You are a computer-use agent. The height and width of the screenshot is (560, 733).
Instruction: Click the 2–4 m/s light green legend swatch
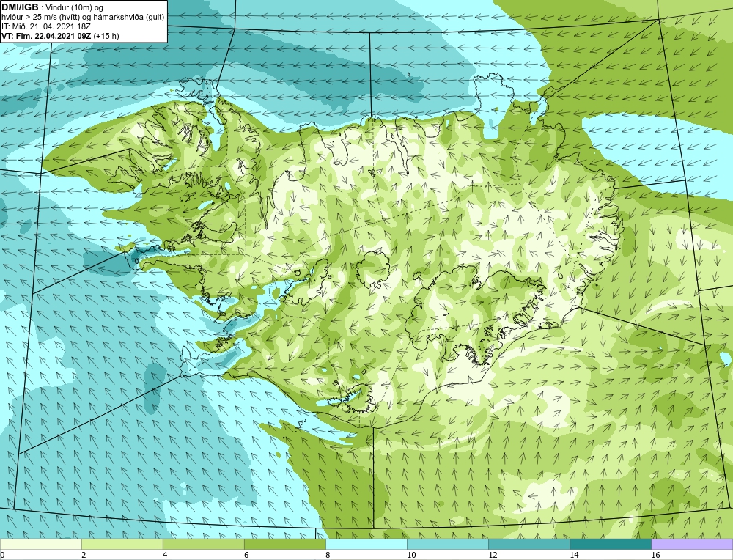(122, 544)
